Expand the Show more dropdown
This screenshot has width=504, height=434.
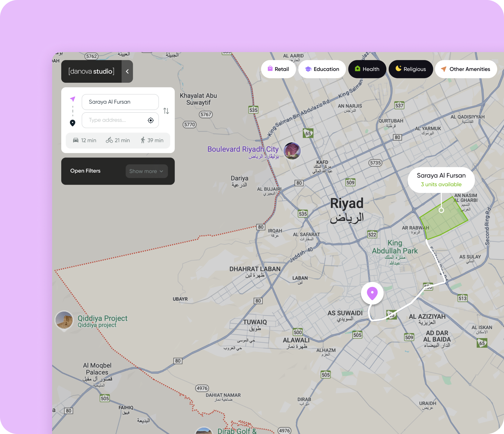tap(146, 171)
